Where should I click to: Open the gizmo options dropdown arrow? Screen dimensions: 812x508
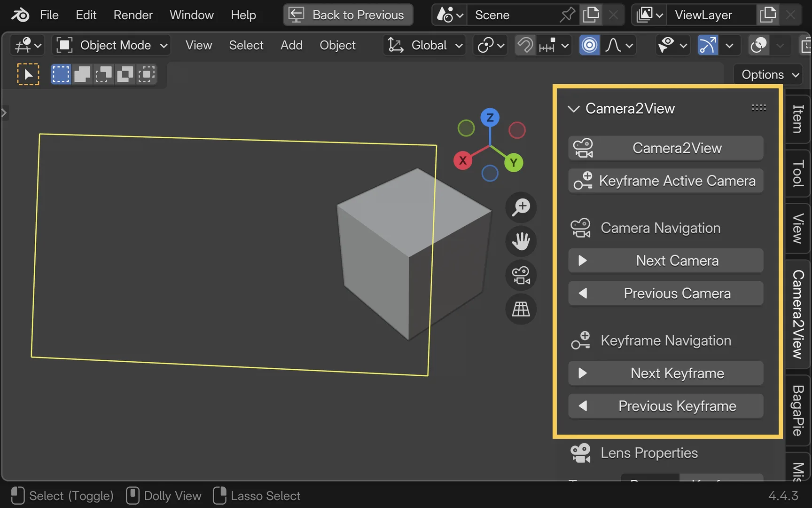pos(729,46)
